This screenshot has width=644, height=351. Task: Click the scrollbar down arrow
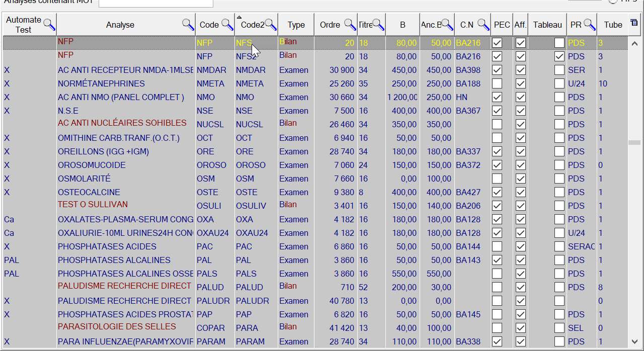(x=634, y=341)
